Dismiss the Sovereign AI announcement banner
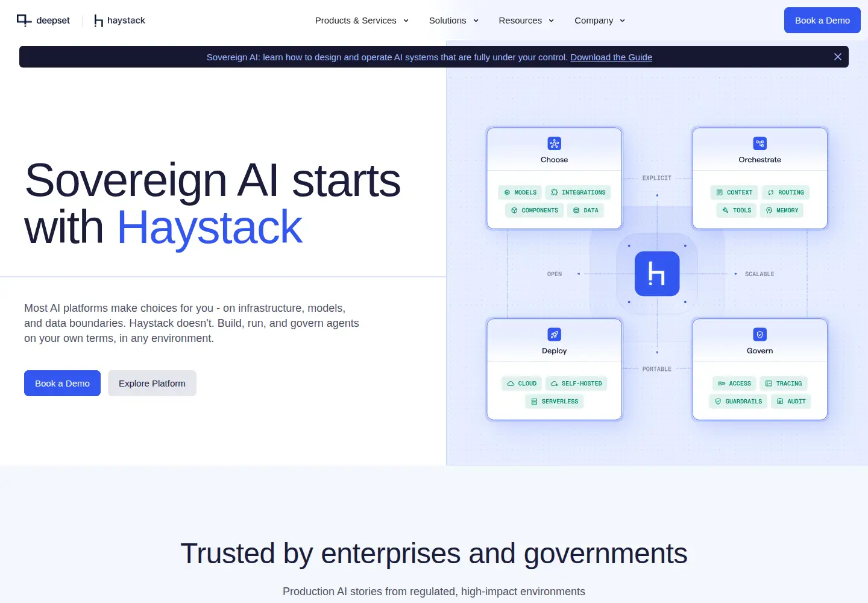 coord(838,57)
